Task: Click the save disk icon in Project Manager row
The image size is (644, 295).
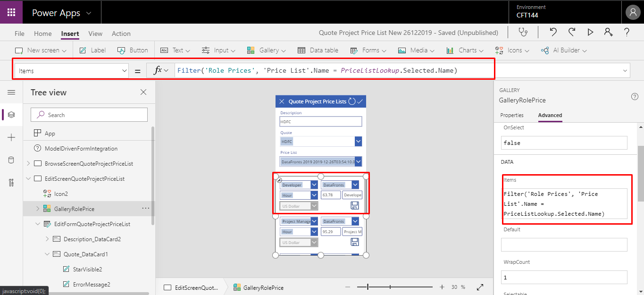Action: pyautogui.click(x=355, y=242)
